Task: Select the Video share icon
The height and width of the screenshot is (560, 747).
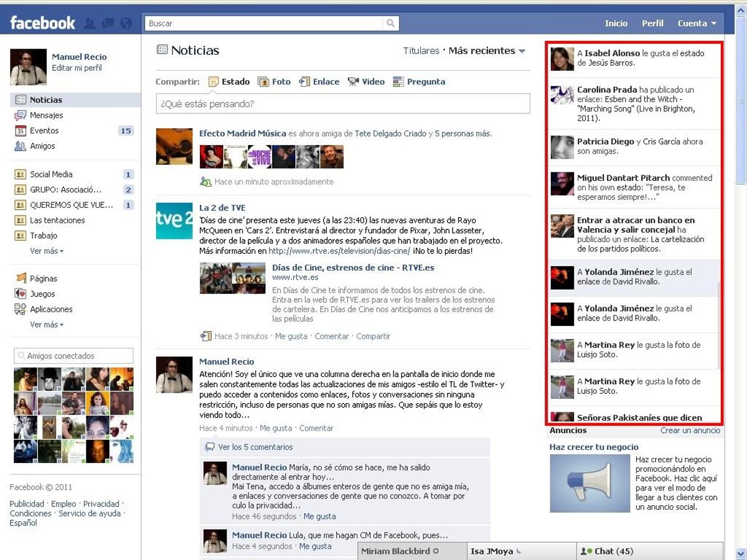Action: pos(354,82)
